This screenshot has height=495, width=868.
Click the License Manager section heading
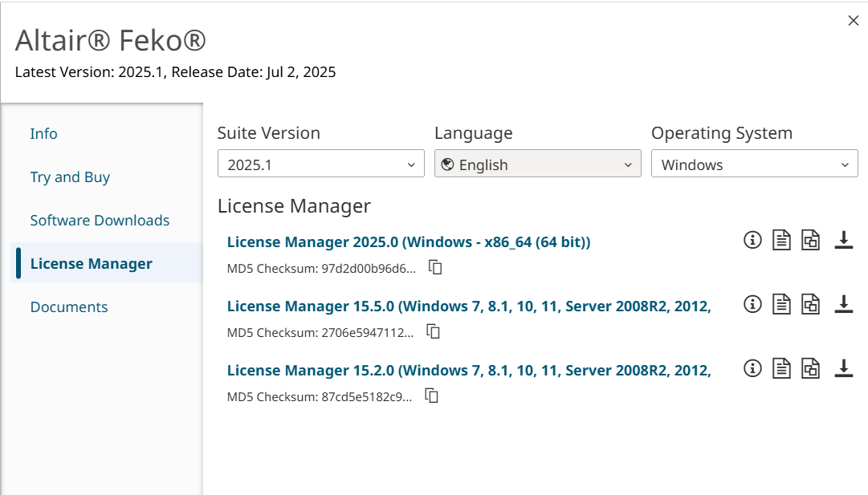pyautogui.click(x=294, y=205)
